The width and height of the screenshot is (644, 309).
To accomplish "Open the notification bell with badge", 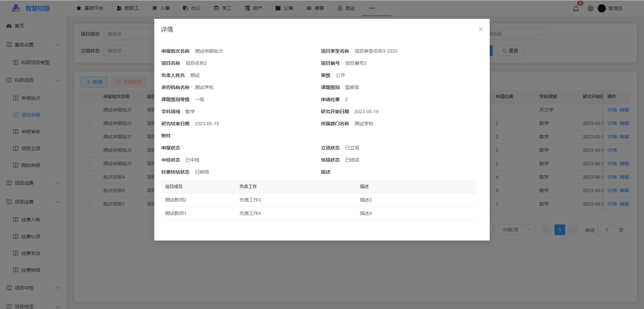I will pos(576,8).
